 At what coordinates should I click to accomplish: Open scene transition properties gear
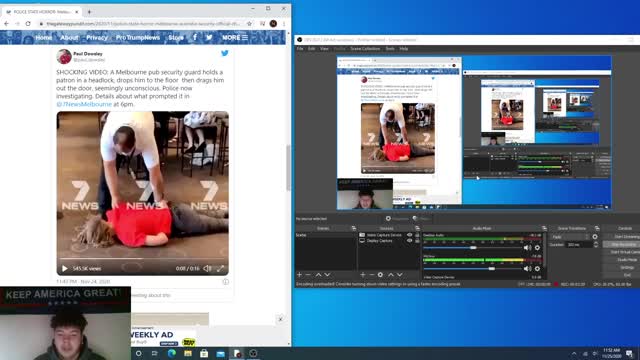[x=595, y=236]
